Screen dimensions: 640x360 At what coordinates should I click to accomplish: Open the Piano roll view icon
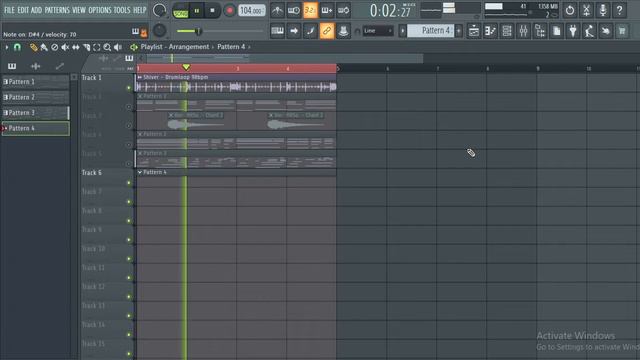tap(490, 31)
